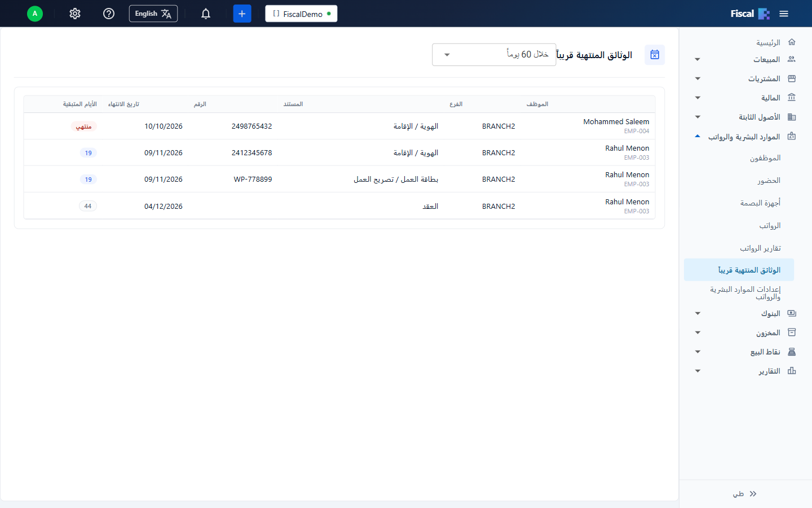Screen dimensions: 812x508
Task: Click the finance bank icon beside المالية
Action: click(792, 98)
